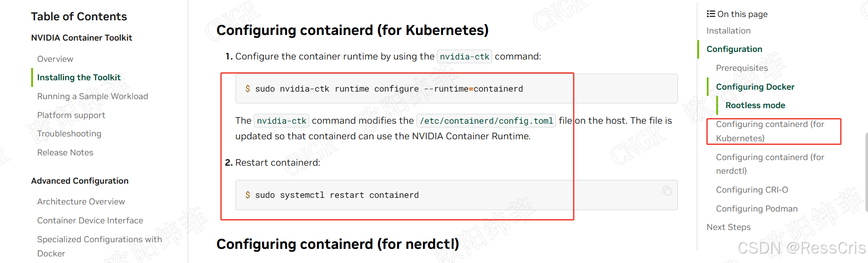Jump to Rootless mode section
Image resolution: width=868 pixels, height=263 pixels.
[x=755, y=105]
